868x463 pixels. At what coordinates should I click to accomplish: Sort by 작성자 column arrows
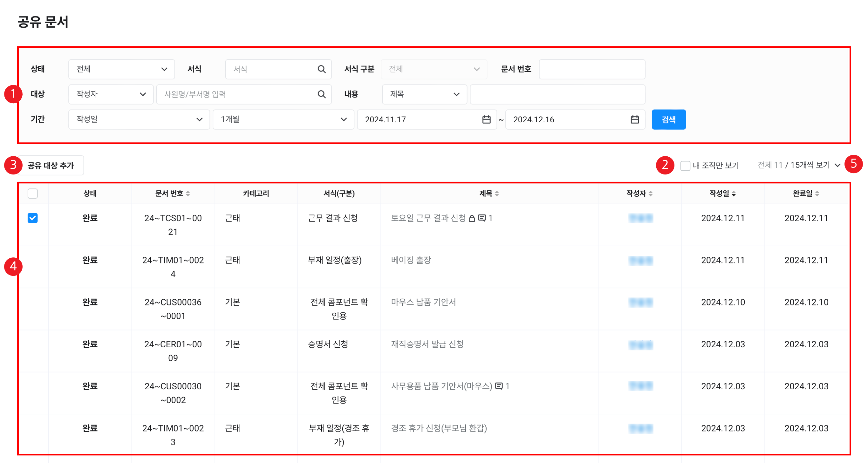pyautogui.click(x=650, y=194)
